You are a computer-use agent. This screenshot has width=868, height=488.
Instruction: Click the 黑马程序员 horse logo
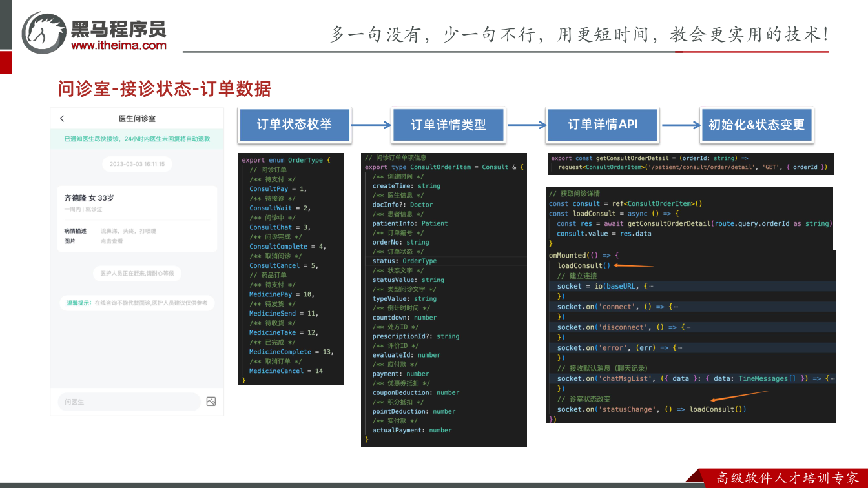pos(44,32)
